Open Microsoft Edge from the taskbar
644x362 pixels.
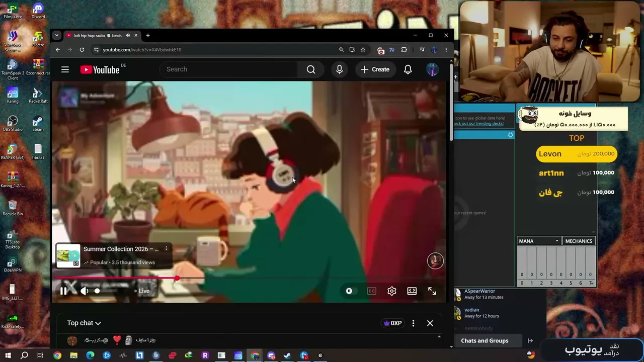[x=90, y=355]
